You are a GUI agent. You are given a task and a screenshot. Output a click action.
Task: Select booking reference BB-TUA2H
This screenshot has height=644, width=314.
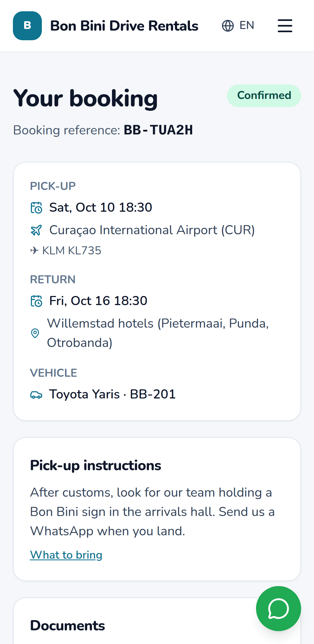158,130
